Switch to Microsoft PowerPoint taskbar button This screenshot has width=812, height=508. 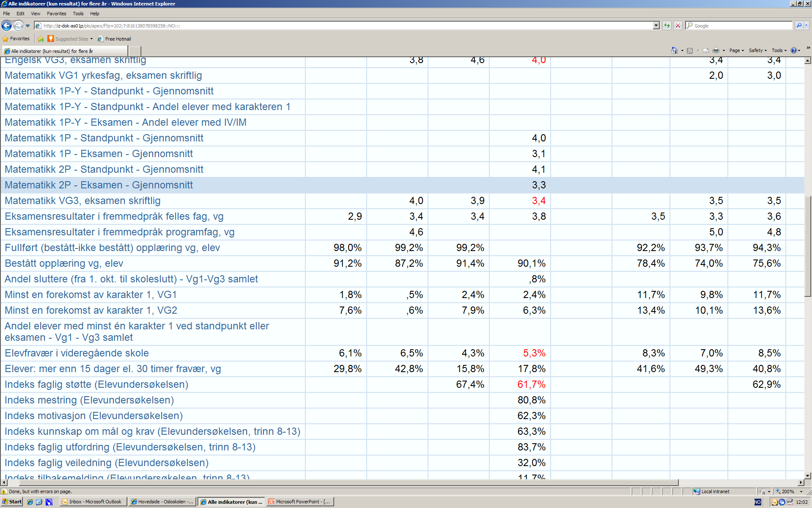click(x=300, y=502)
